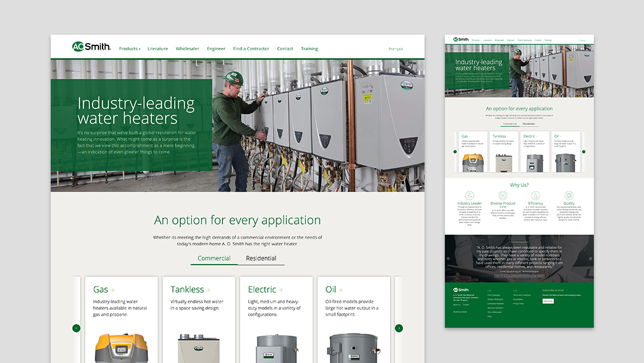The width and height of the screenshot is (644, 363).
Task: Click the left carousel arrow on the large page
Action: (x=76, y=328)
